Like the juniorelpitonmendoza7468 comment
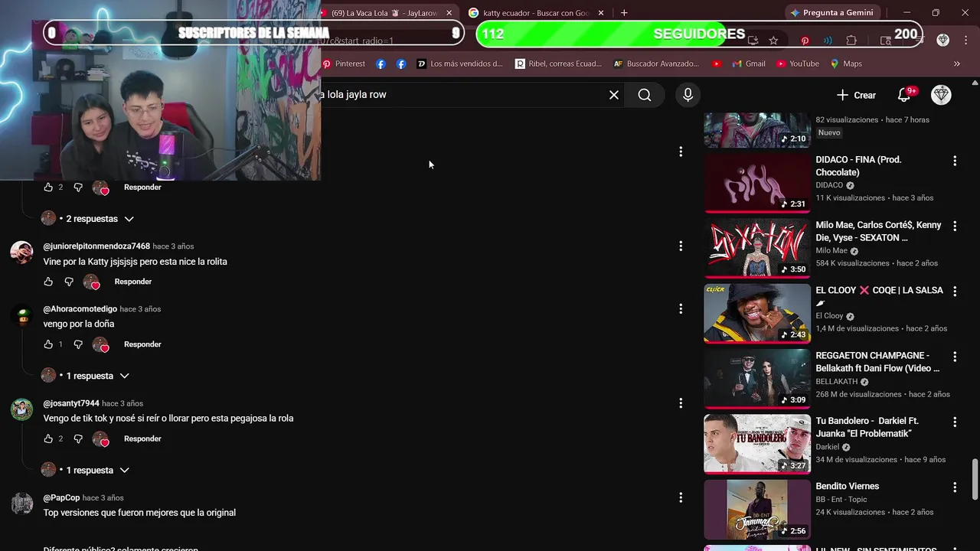Screen dimensions: 980x551 48,282
